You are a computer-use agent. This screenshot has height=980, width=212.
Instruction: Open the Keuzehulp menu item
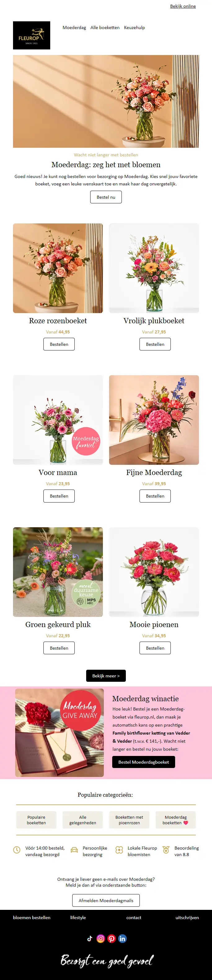point(134,28)
